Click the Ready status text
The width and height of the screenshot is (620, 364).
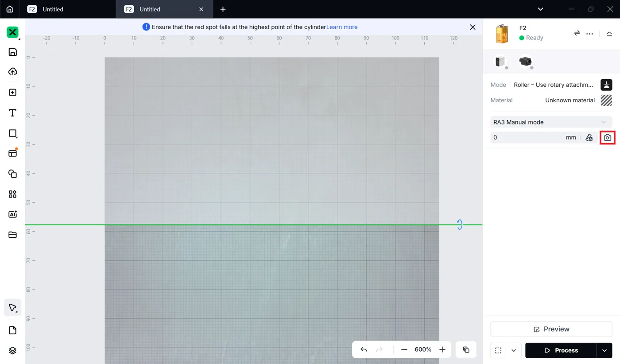[x=535, y=38]
